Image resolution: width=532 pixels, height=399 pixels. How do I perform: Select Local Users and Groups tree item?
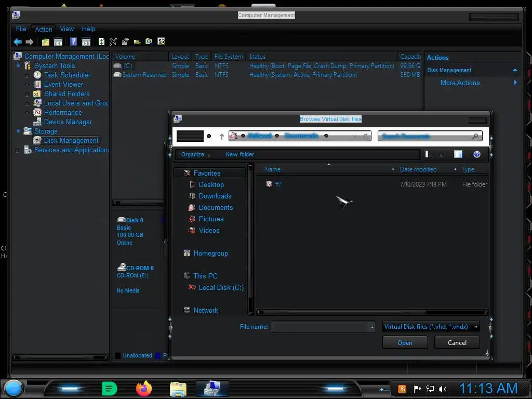[x=76, y=103]
